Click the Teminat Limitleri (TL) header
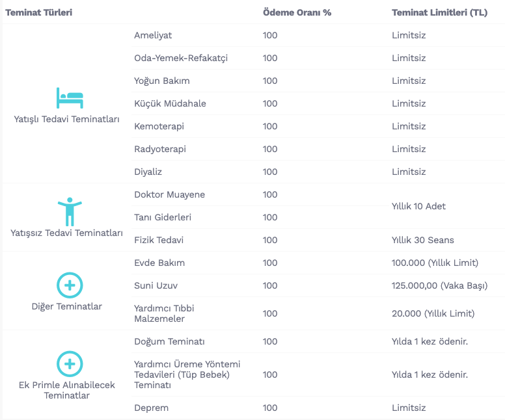505x420 pixels. pyautogui.click(x=440, y=12)
